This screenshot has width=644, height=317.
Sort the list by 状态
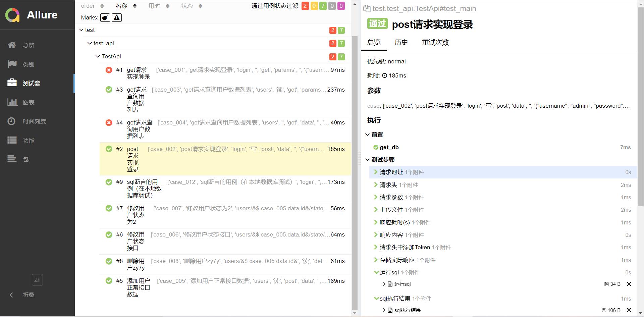[192, 6]
